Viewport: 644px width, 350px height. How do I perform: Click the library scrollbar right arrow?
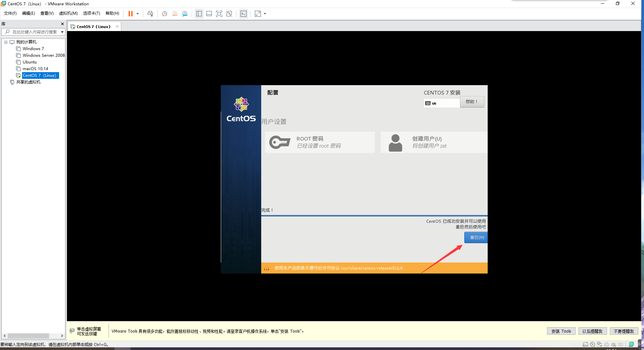coord(62,336)
